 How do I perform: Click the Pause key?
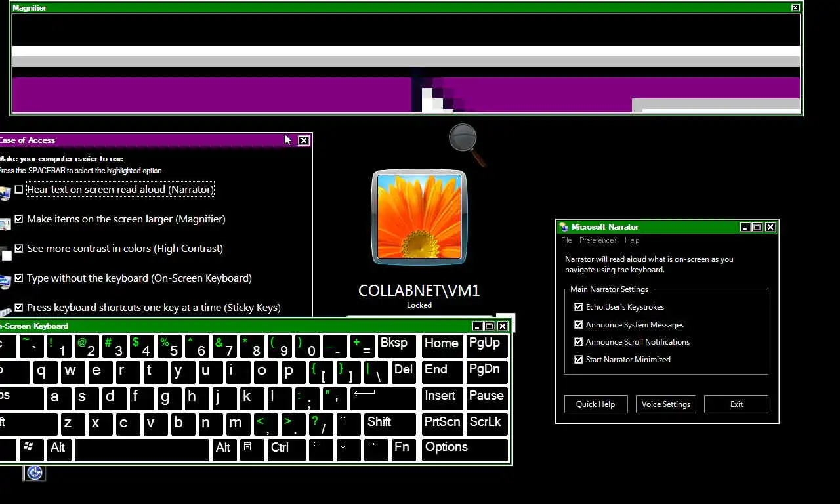pos(487,398)
